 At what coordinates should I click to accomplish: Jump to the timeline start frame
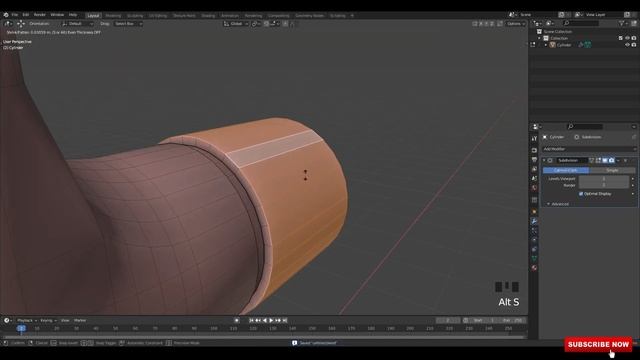pyautogui.click(x=251, y=320)
